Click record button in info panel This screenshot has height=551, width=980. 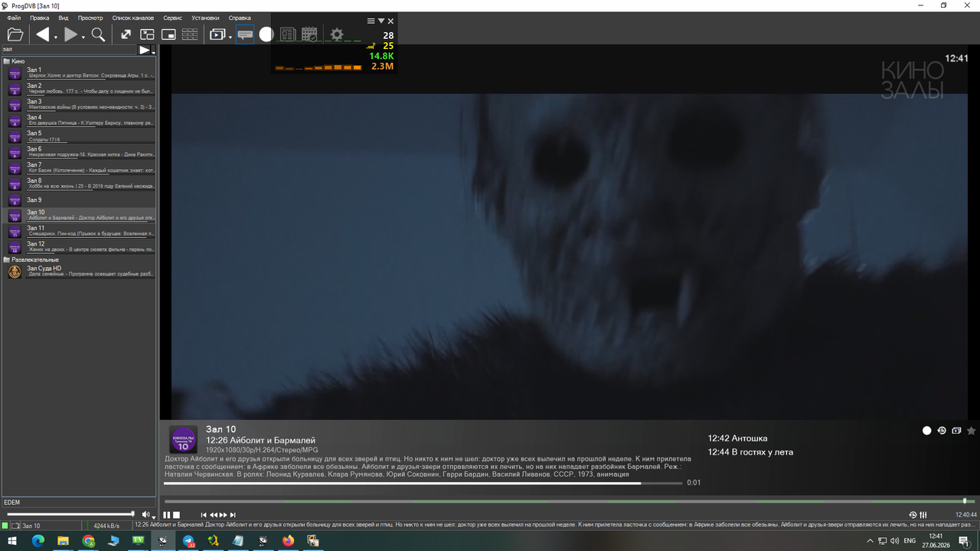926,431
